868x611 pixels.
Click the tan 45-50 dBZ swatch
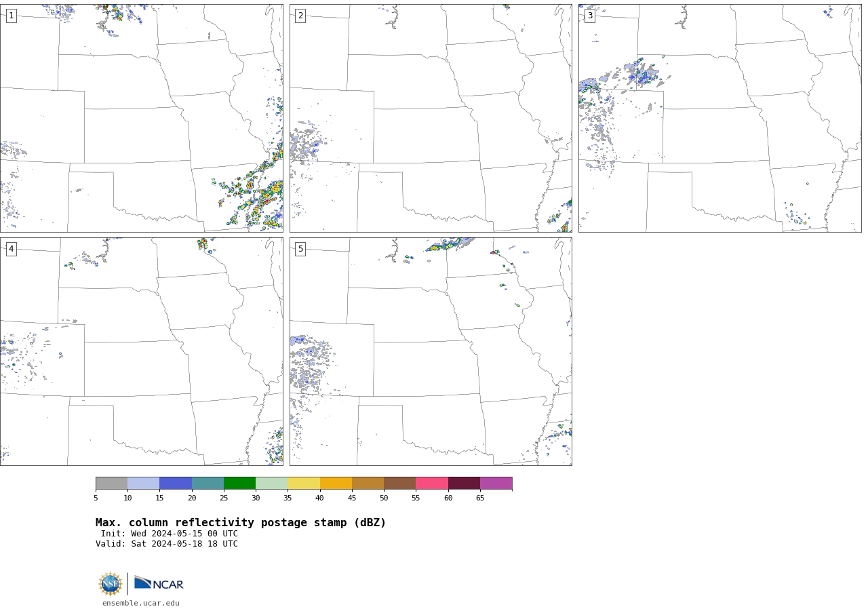368,483
